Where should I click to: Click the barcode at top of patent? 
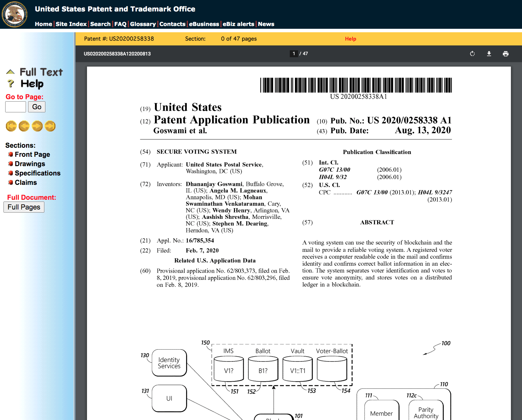[x=356, y=85]
